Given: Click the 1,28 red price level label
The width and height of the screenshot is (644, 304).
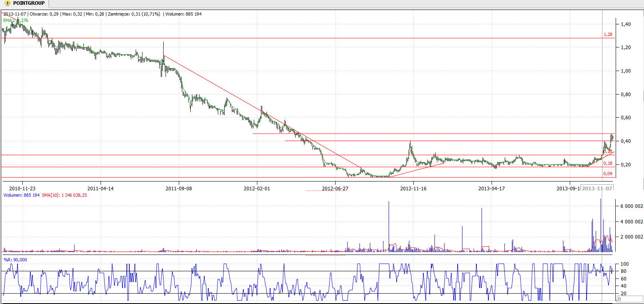Looking at the screenshot, I should pyautogui.click(x=608, y=34).
